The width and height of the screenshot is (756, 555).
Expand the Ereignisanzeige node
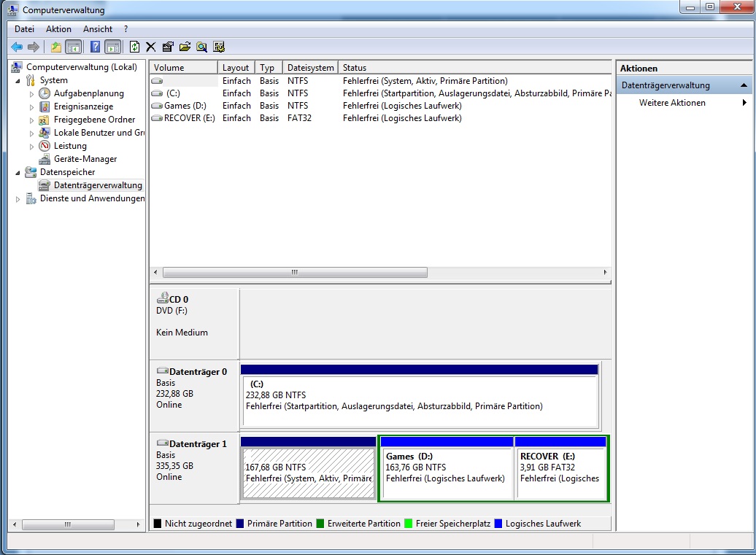[x=32, y=107]
